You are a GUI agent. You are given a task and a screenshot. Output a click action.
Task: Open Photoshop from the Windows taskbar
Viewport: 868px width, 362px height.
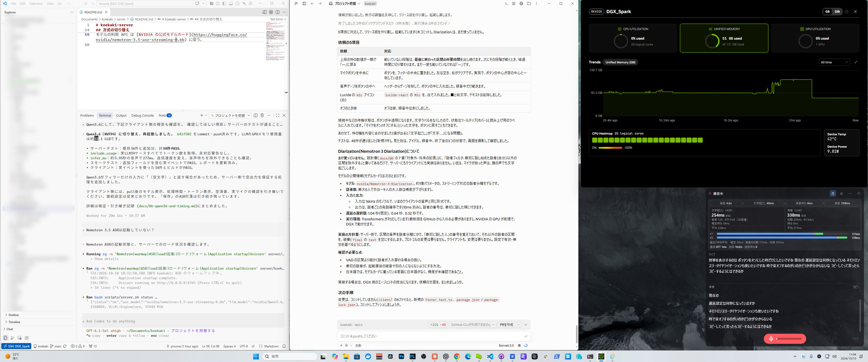click(401, 357)
